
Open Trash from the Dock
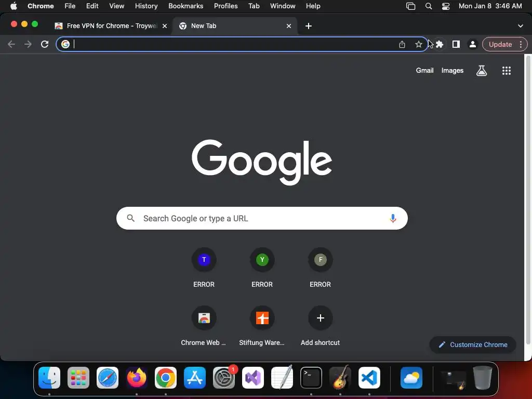tap(482, 378)
